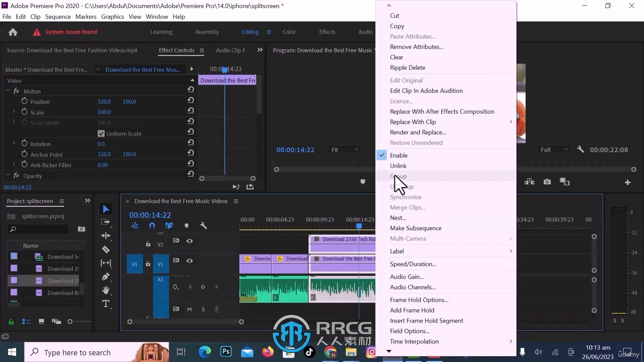644x362 pixels.
Task: Adjust the Project panel thumbnail zoom slider
Action: (x=70, y=322)
